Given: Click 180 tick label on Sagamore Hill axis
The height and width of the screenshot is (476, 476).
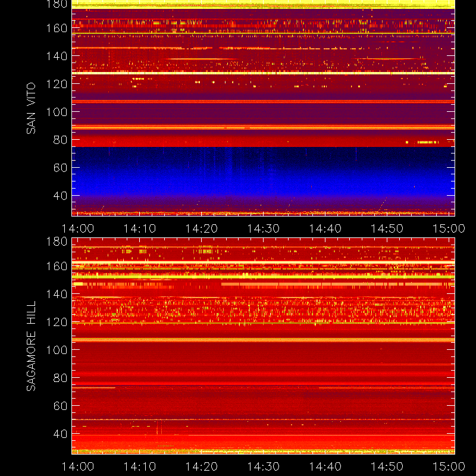Looking at the screenshot, I should pyautogui.click(x=57, y=242).
